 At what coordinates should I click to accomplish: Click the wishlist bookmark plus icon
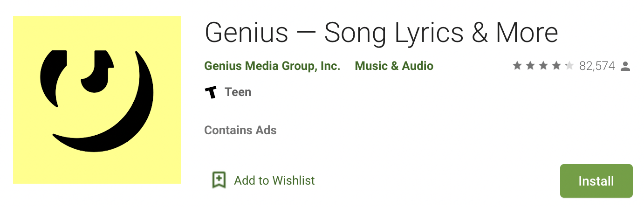pyautogui.click(x=219, y=180)
